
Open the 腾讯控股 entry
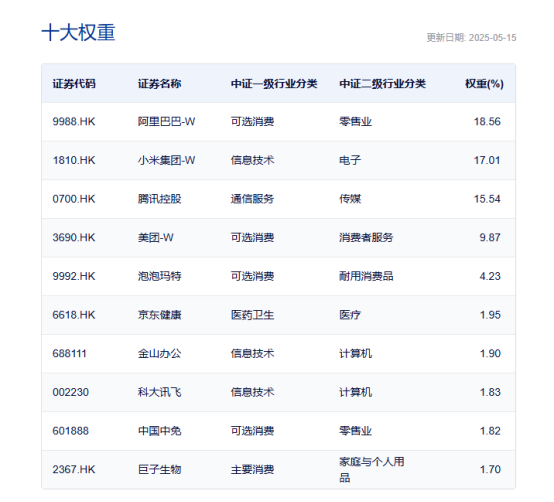pyautogui.click(x=159, y=199)
